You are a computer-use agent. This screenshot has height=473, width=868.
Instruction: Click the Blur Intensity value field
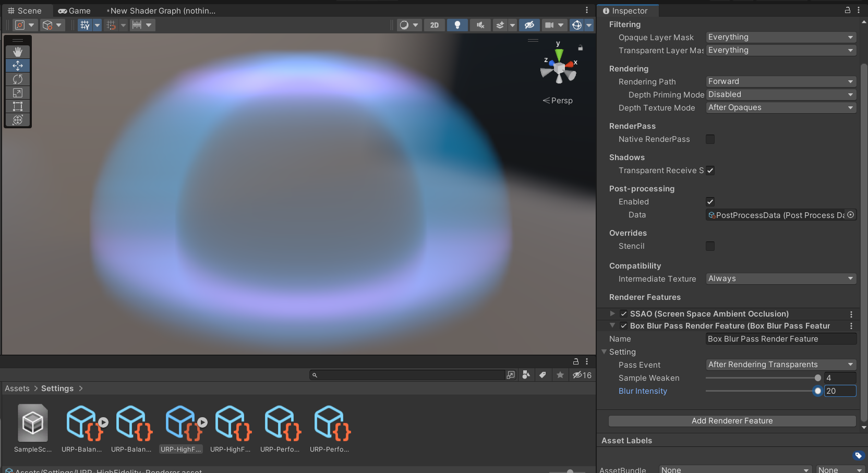click(840, 391)
